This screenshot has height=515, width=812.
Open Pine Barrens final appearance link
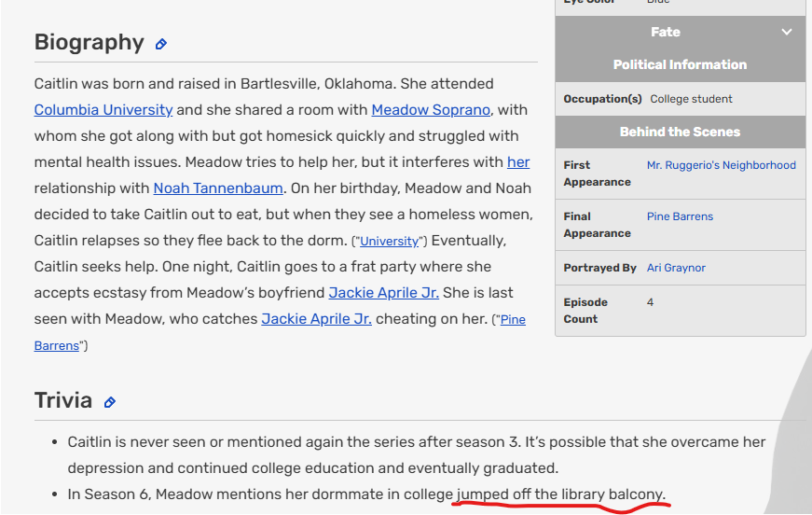click(680, 216)
